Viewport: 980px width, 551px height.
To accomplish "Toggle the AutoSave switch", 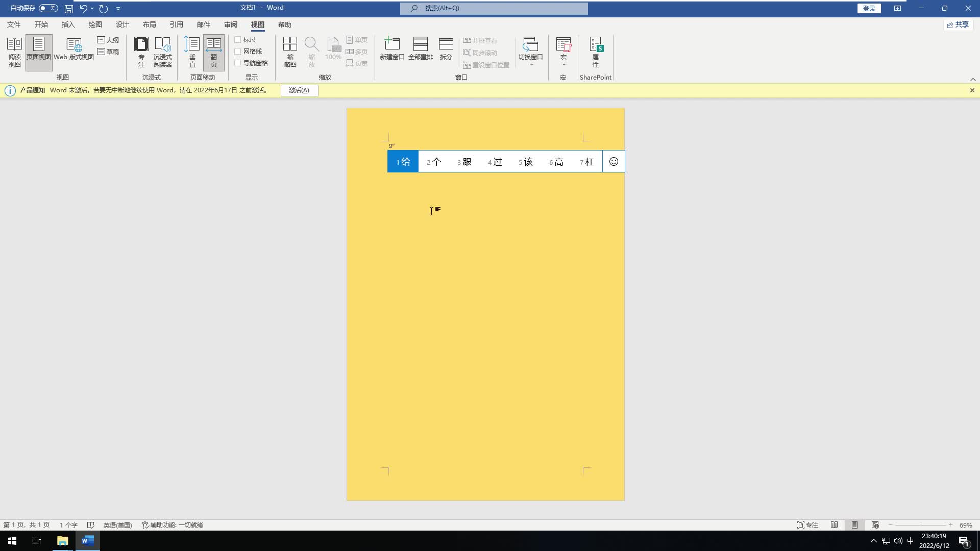I will 48,8.
